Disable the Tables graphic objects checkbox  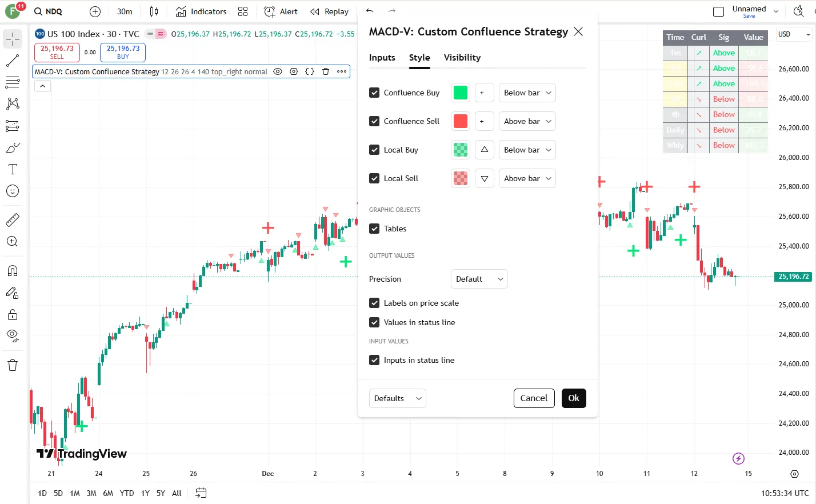click(x=374, y=229)
